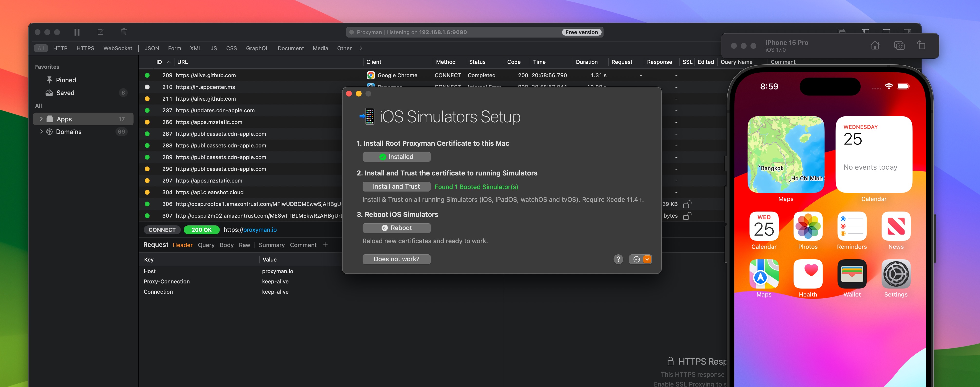This screenshot has width=980, height=387.
Task: Toggle SSL lock for request 307
Action: [687, 216]
